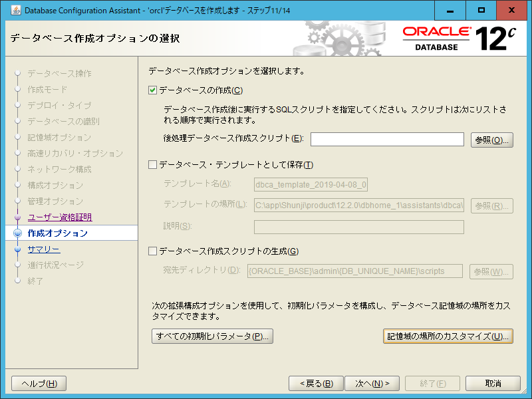This screenshot has width=532, height=399.
Task: Go back with the 戻る(B) button
Action: tap(317, 384)
